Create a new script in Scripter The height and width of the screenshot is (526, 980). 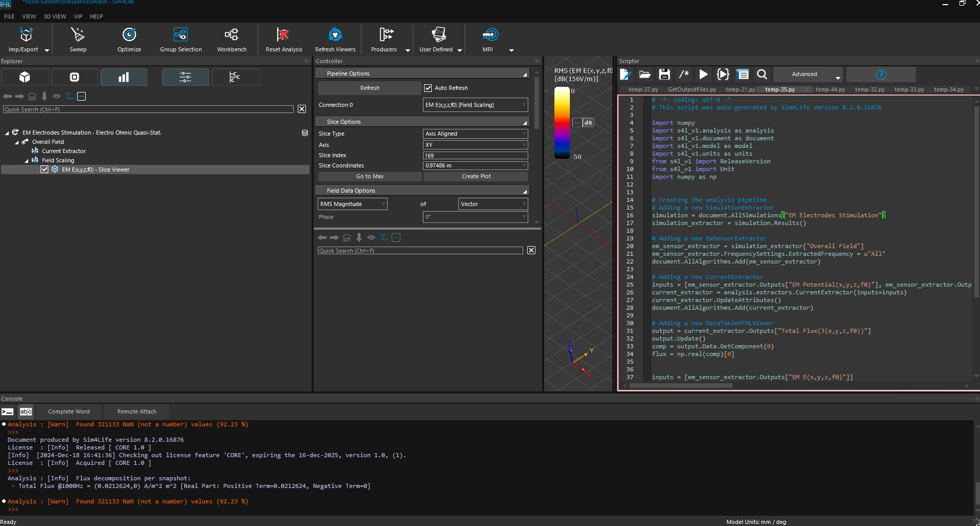(625, 74)
